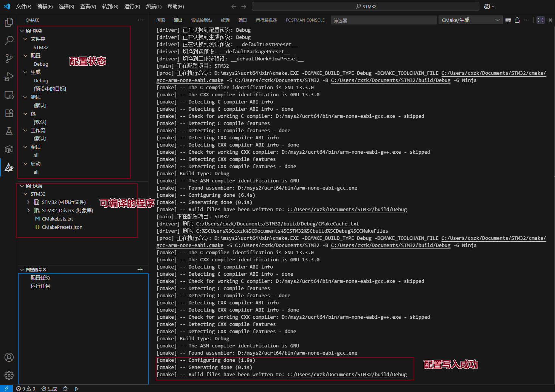Switch to the 调试控制台 panel tab
The image size is (555, 392).
pos(202,20)
